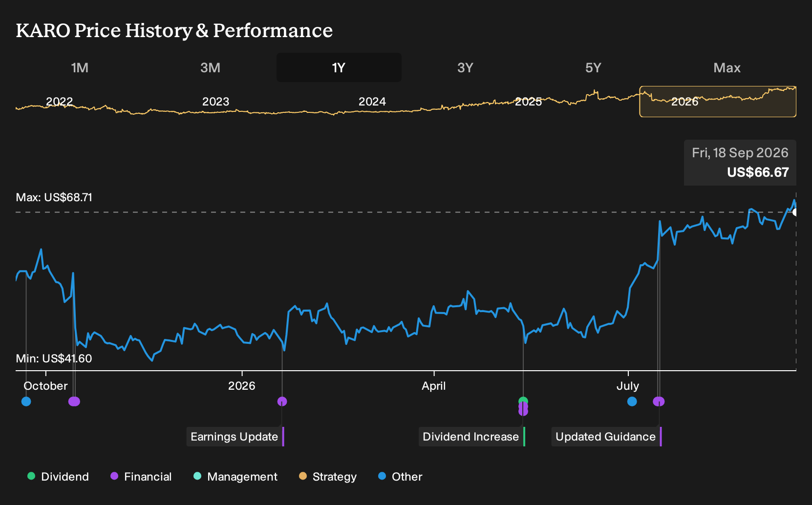Click 2023 on the overview timeline
Screen dimensions: 812x505
[x=215, y=102]
